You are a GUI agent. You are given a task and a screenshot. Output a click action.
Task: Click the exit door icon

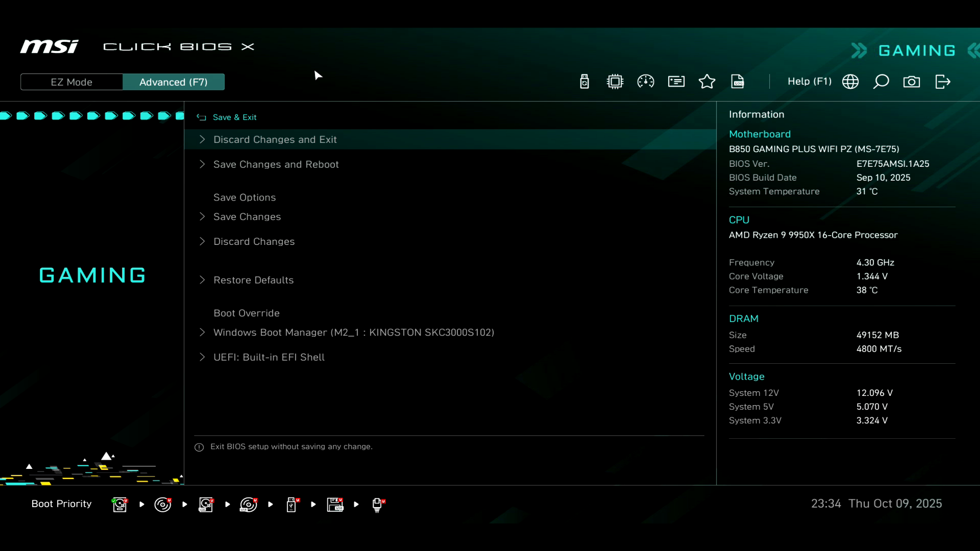[943, 82]
